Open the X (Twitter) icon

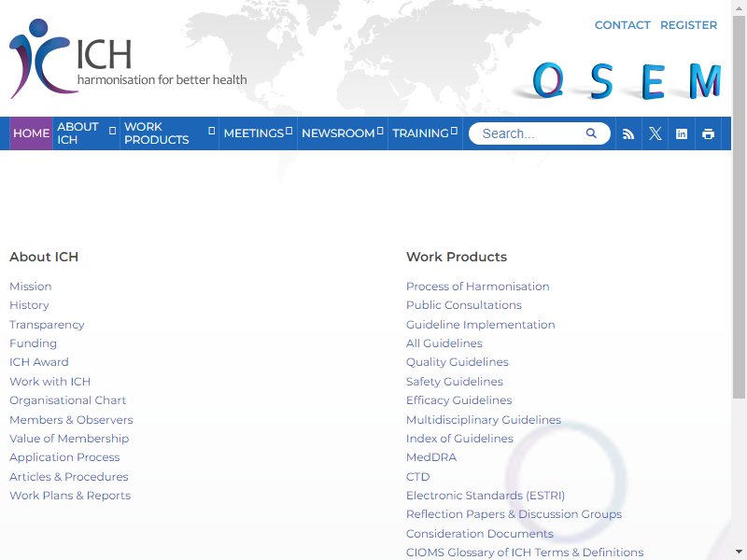[x=655, y=133]
